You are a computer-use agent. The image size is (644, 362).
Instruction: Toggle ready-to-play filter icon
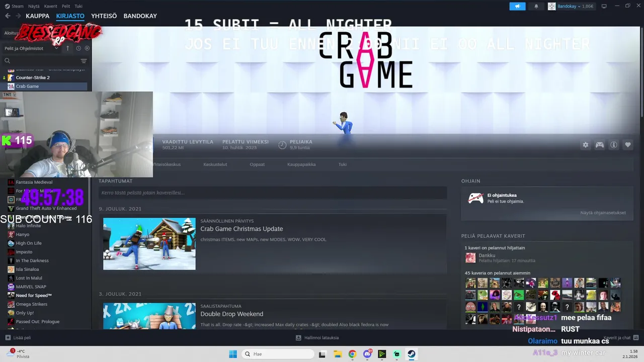[x=87, y=48]
